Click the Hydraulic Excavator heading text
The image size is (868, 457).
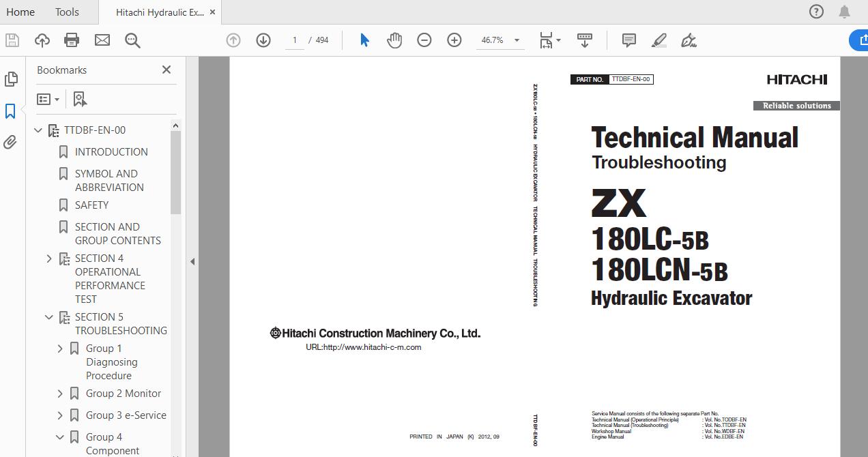(671, 298)
